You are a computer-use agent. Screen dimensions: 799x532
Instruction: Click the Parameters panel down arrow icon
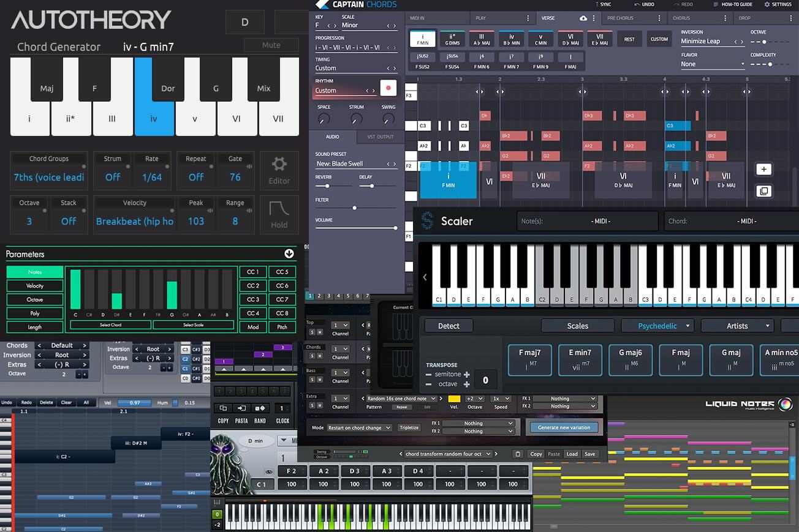tap(289, 253)
